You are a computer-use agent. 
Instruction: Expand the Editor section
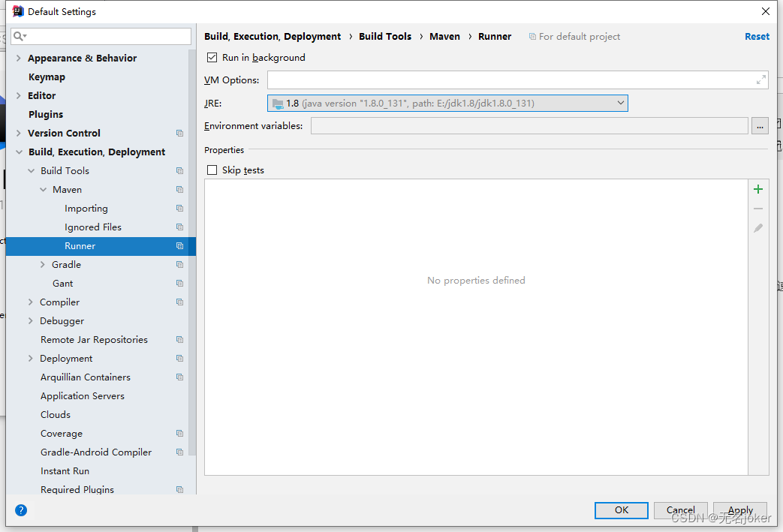19,95
